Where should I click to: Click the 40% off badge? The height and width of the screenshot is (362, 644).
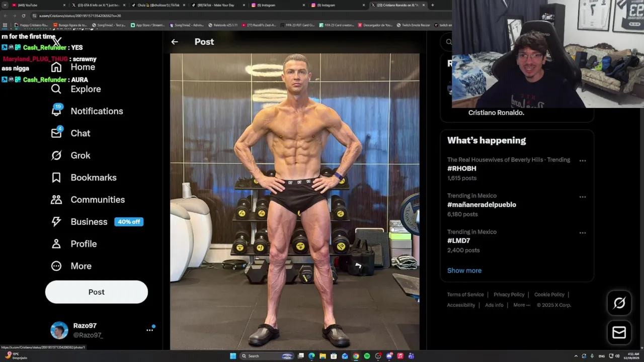[x=129, y=222]
